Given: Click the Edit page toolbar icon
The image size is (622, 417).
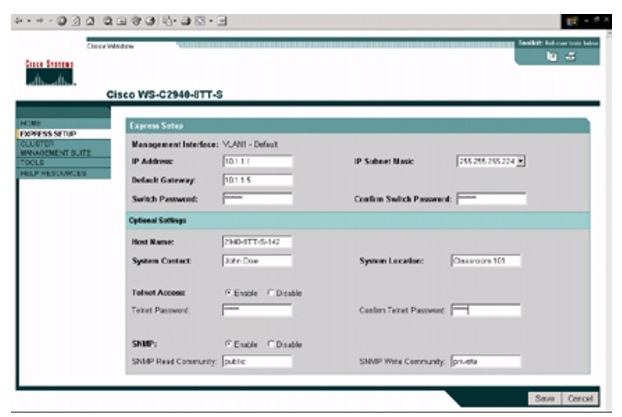Looking at the screenshot, I should tap(200, 21).
